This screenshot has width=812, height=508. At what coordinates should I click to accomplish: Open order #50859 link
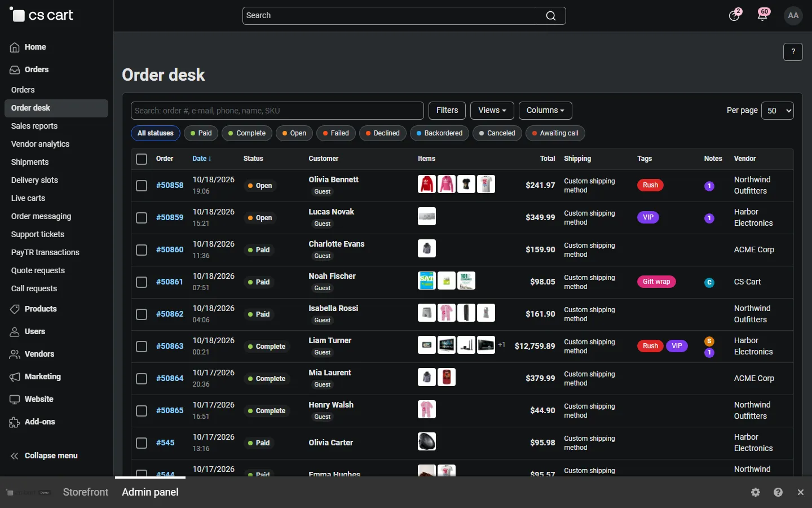pos(170,217)
